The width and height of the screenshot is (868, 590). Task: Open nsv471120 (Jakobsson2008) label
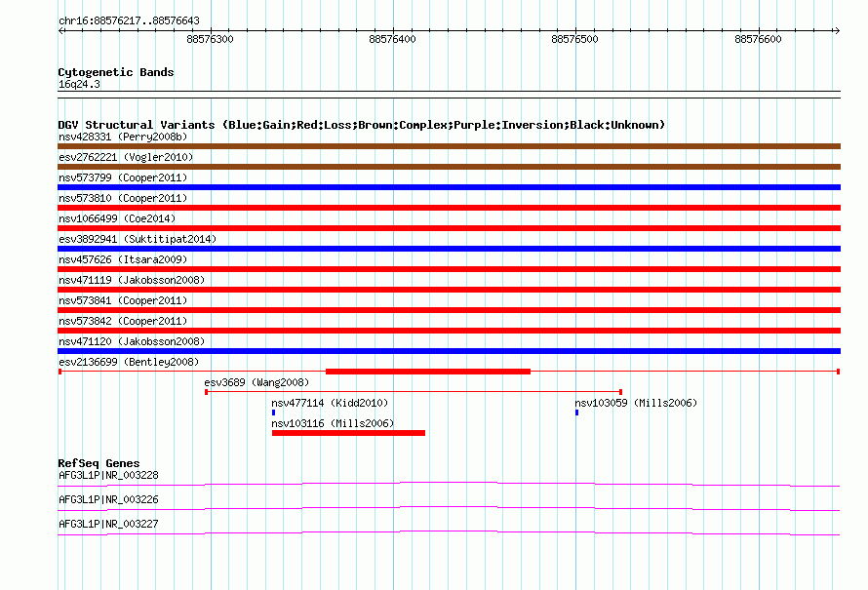(x=132, y=341)
